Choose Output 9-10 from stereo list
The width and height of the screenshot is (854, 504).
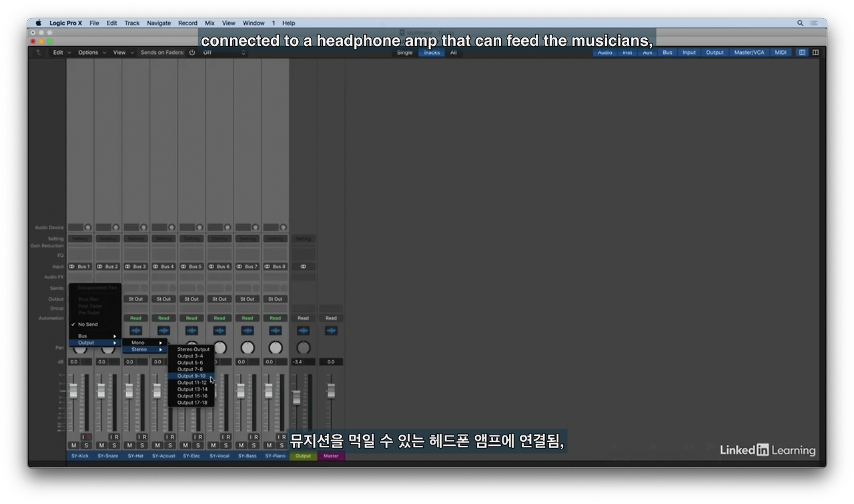point(191,376)
